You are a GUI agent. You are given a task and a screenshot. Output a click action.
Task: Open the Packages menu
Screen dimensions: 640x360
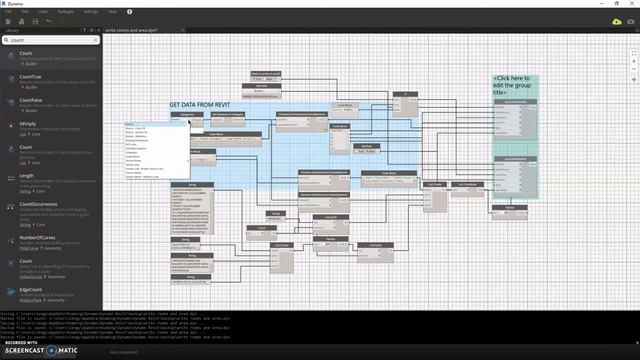coord(65,12)
